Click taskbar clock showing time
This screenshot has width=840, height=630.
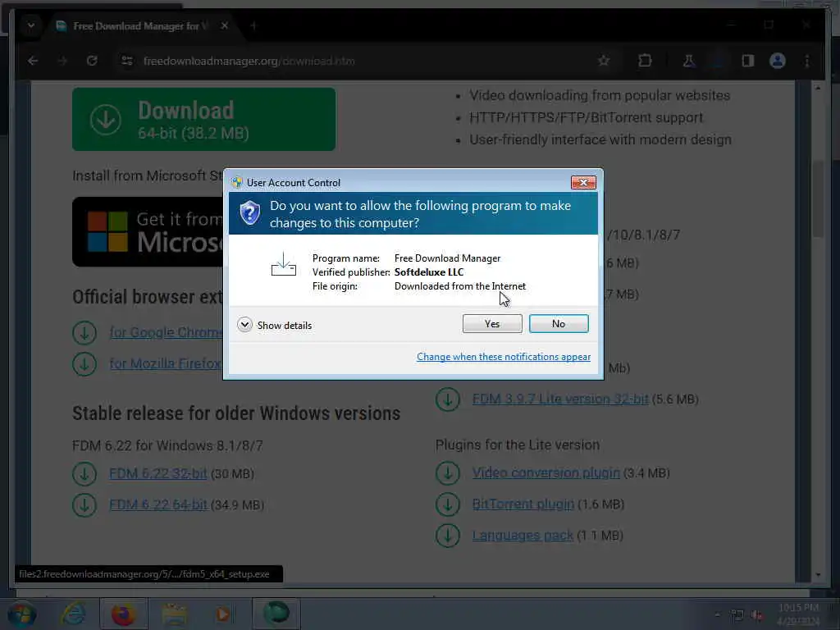pos(798,614)
